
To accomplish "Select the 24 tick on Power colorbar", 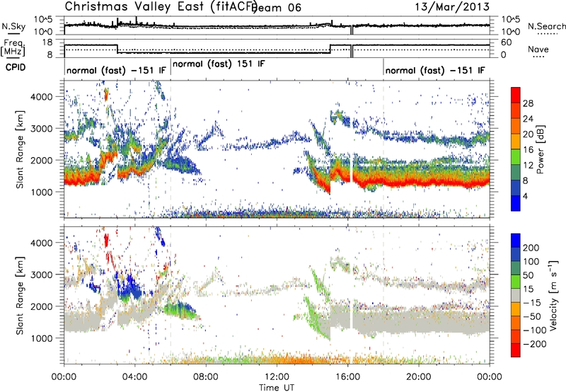I will point(528,119).
